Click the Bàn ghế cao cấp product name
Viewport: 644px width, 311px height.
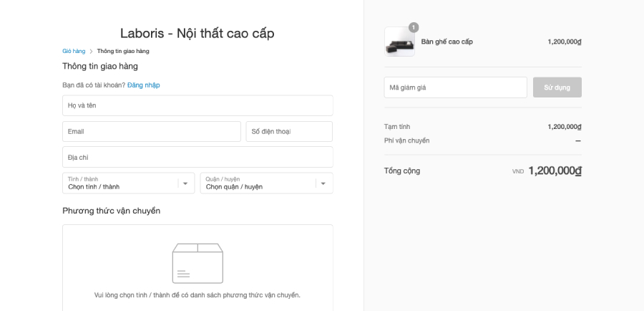coord(447,42)
